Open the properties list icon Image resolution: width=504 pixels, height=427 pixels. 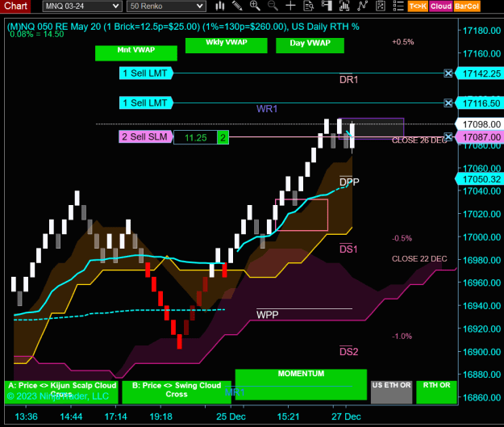coord(398,6)
